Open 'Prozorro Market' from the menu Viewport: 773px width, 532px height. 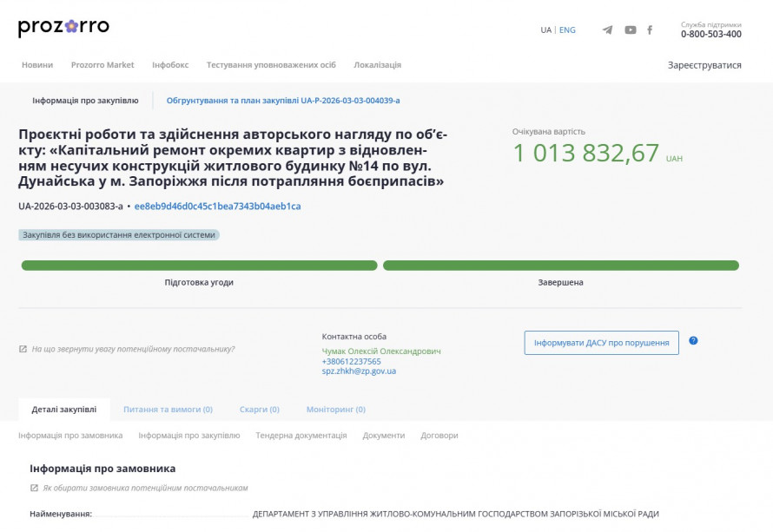pos(101,64)
